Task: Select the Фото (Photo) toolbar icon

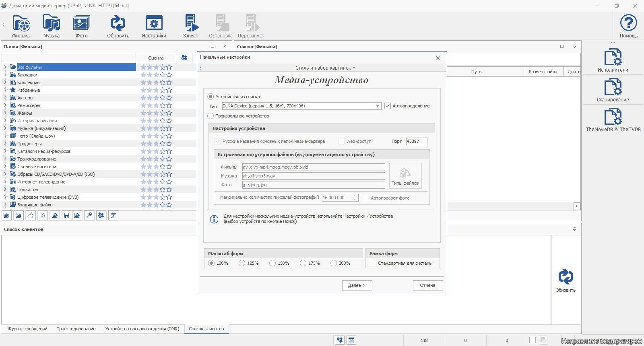Action: [x=81, y=26]
